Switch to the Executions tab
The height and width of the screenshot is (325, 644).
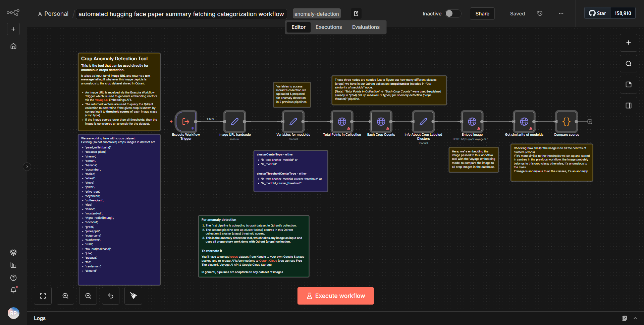click(328, 27)
